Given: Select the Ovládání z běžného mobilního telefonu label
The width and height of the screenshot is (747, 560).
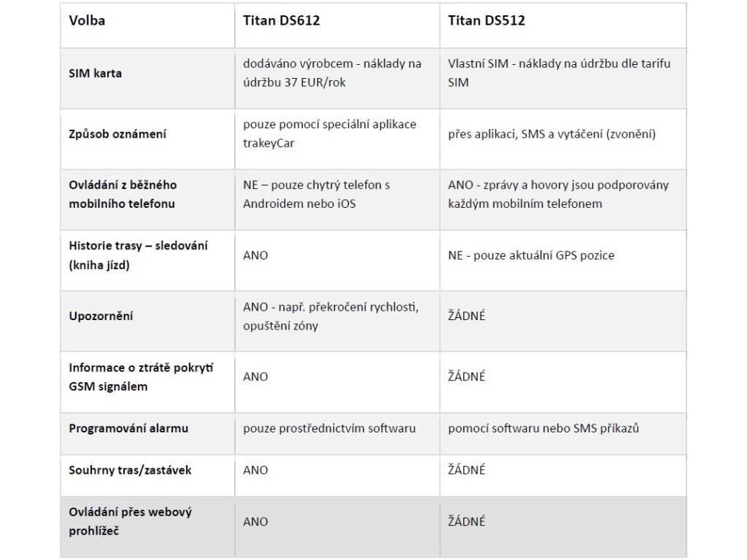Looking at the screenshot, I should point(123,194).
